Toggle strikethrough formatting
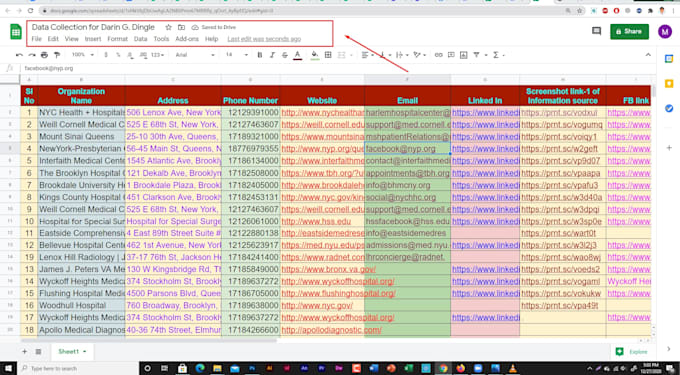This screenshot has height=375, width=680. tap(285, 55)
